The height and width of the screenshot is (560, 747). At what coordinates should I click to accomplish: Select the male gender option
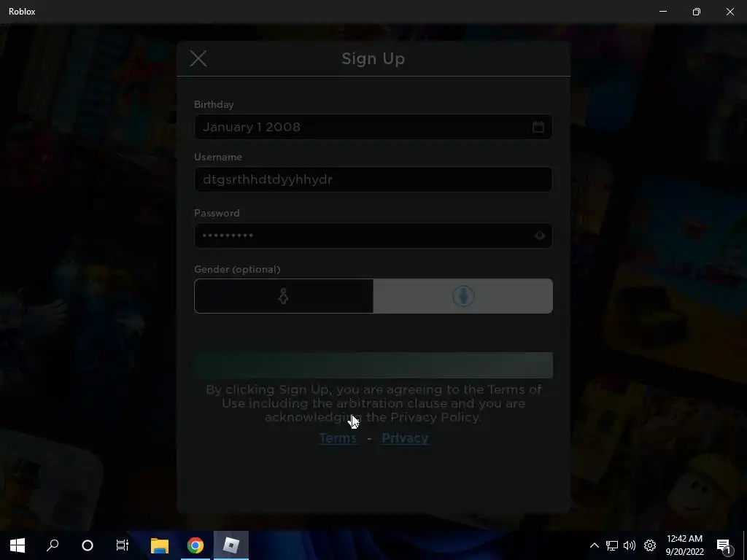[463, 296]
